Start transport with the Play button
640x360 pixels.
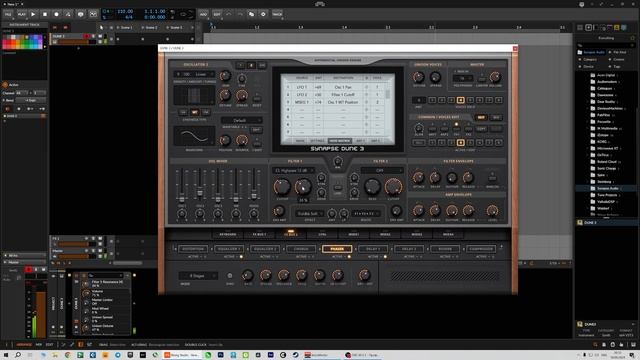click(x=33, y=14)
